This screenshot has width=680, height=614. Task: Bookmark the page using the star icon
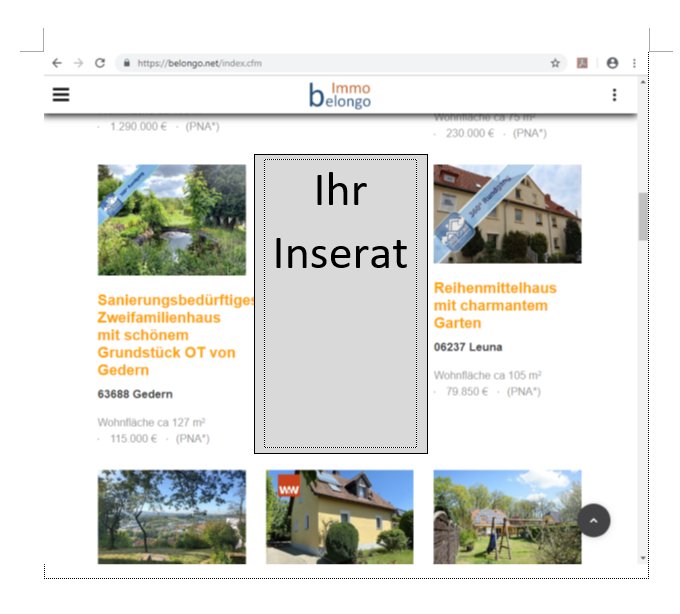tap(555, 63)
